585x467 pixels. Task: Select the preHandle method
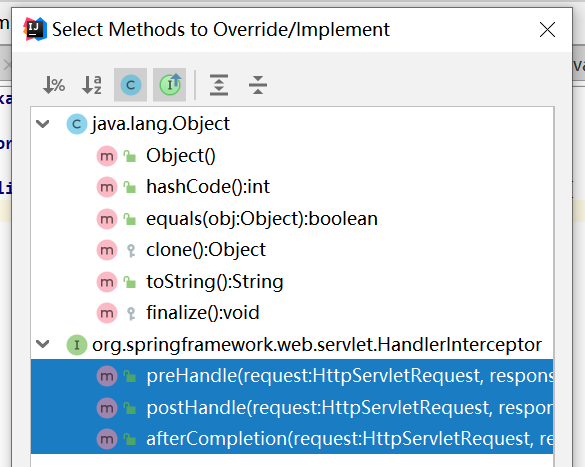pos(292,375)
